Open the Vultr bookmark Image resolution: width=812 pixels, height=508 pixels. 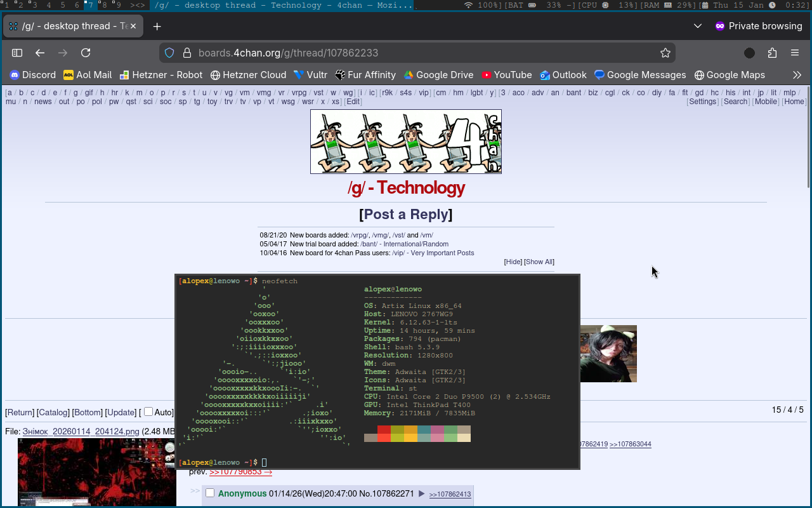pyautogui.click(x=311, y=75)
